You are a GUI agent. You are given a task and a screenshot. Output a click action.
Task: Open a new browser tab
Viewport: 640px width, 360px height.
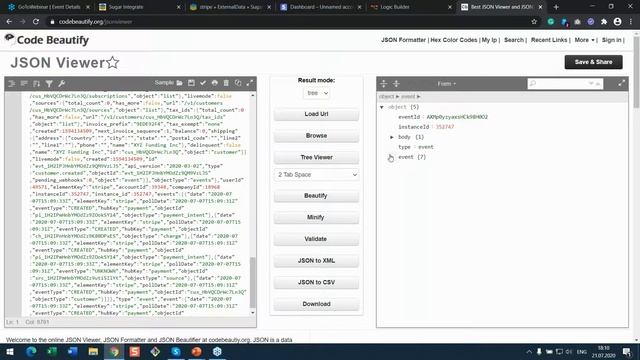pyautogui.click(x=556, y=7)
